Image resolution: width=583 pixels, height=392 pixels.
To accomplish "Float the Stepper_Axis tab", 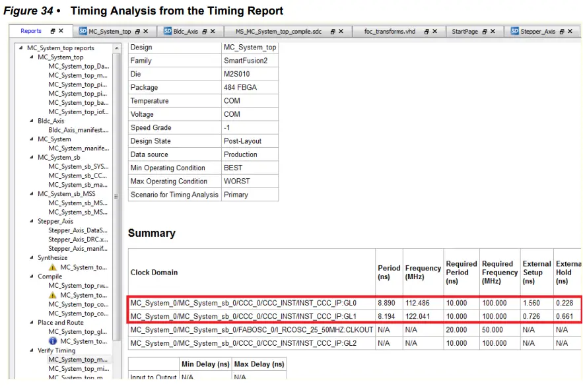I will point(562,32).
